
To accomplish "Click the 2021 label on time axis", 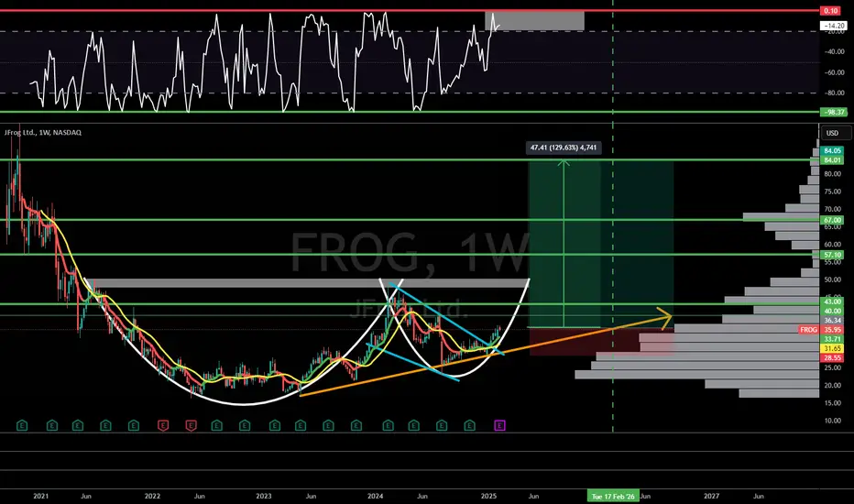I will 41,497.
